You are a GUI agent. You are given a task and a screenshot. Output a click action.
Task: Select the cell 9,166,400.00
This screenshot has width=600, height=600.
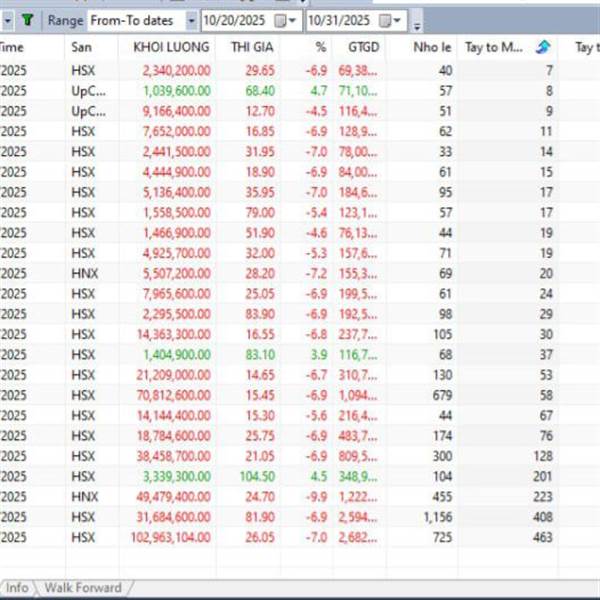tap(176, 111)
